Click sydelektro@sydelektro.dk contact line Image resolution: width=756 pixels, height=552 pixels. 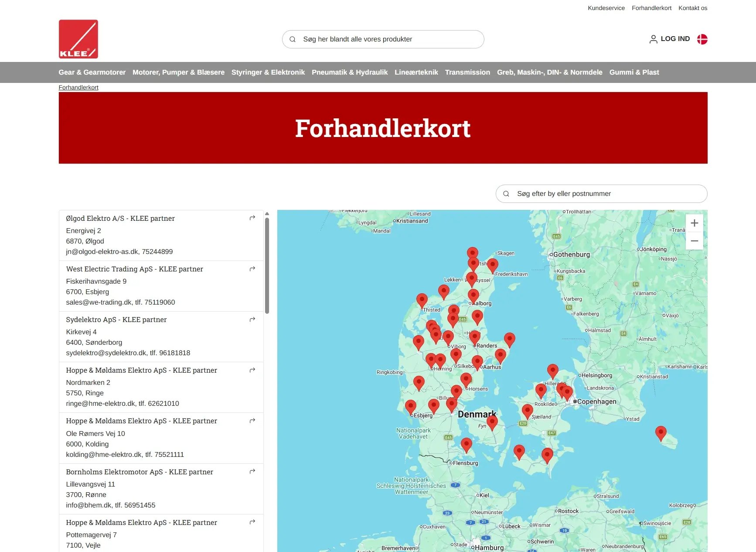[128, 353]
